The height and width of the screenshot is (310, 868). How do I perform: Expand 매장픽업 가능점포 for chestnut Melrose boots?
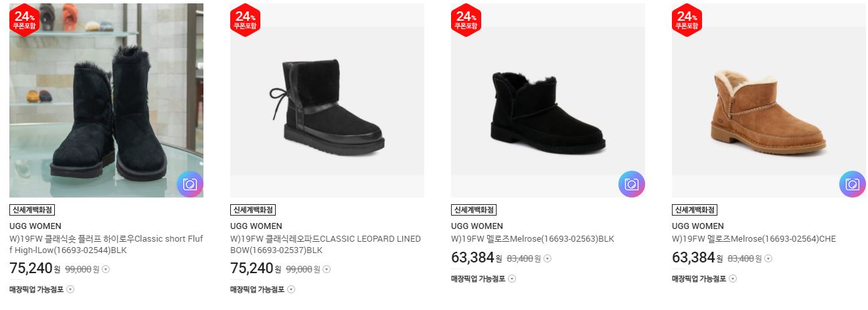[704, 279]
